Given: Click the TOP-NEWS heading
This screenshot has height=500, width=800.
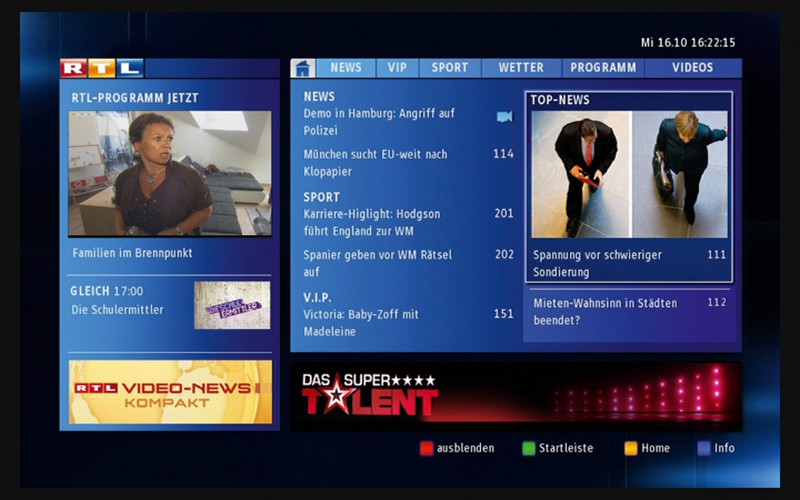Looking at the screenshot, I should 560,100.
